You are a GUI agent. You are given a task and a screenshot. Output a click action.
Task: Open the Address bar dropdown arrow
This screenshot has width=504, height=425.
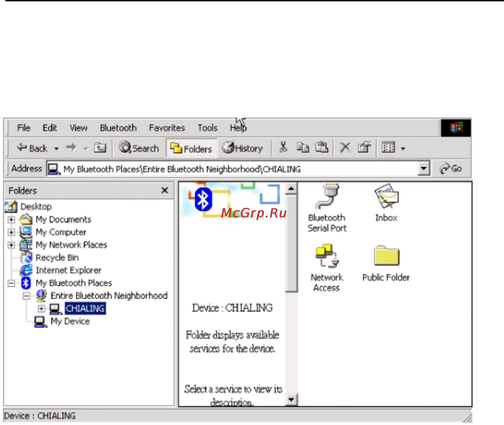tap(423, 168)
